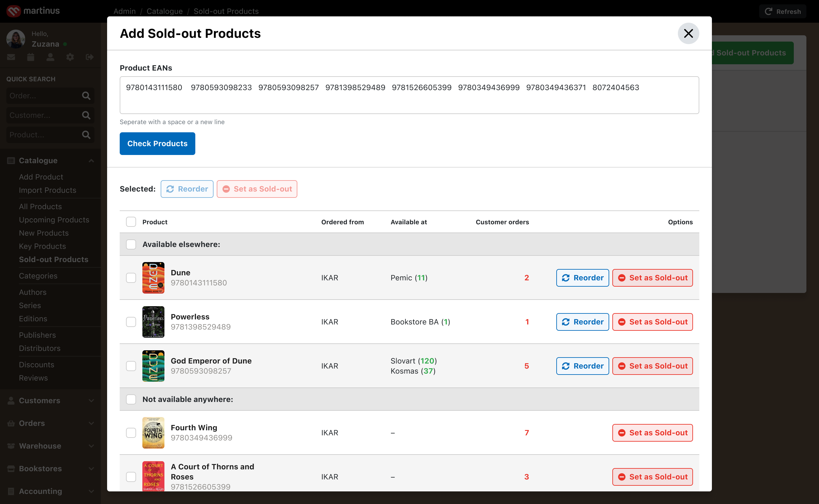Screen dimensions: 819x504
Task: Click the Order search magnifier icon
Action: click(86, 96)
